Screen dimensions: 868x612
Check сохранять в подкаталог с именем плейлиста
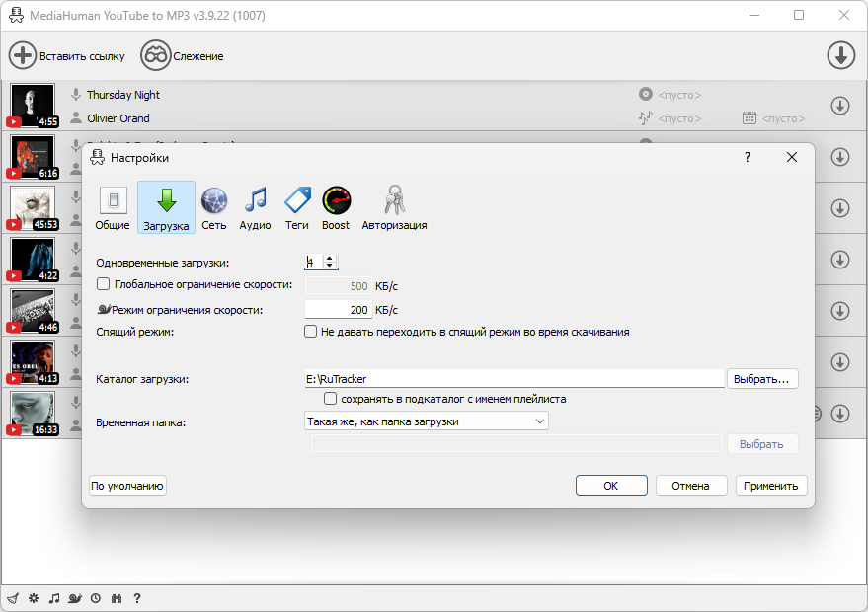[x=330, y=399]
